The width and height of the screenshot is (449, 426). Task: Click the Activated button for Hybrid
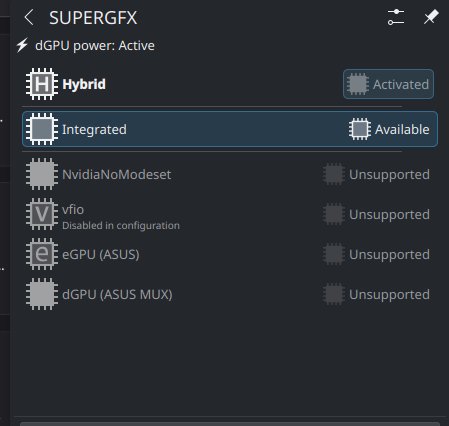pos(388,84)
